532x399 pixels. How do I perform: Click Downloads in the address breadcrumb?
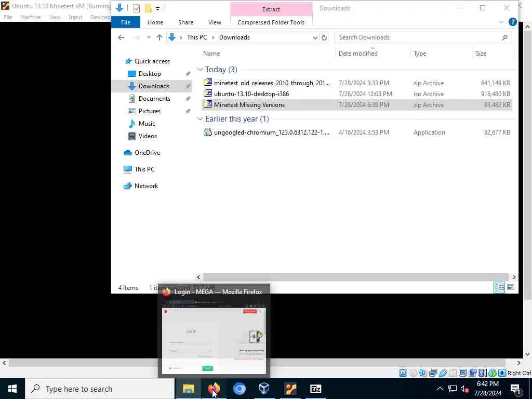coord(234,37)
